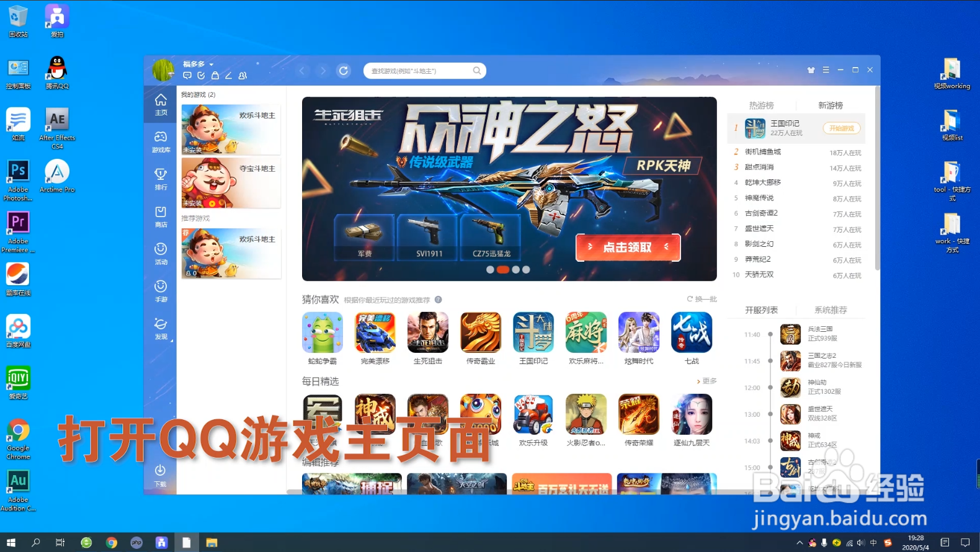Select the 街机捕鱼城 ranking entry

coord(796,152)
